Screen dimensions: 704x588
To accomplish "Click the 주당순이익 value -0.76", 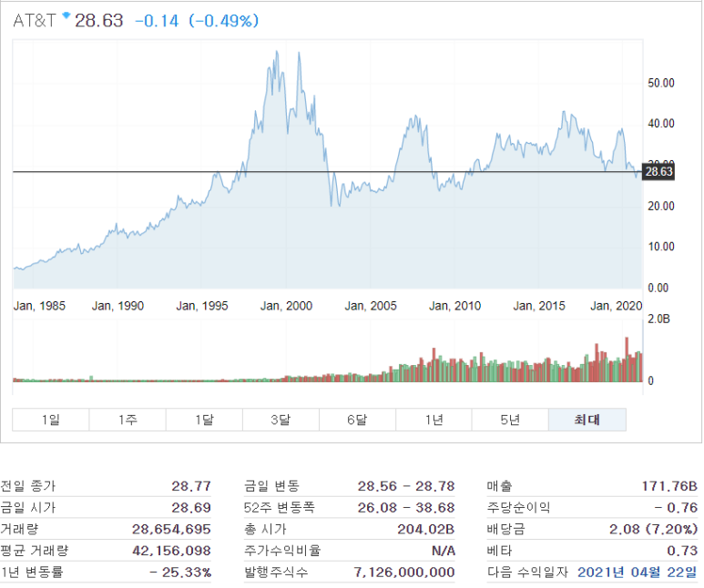I will 676,508.
